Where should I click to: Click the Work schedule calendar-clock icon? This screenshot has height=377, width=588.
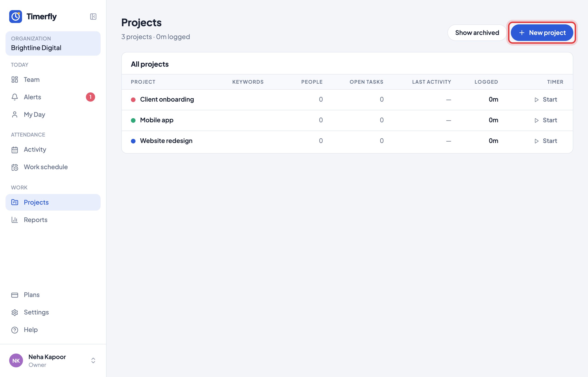point(15,167)
